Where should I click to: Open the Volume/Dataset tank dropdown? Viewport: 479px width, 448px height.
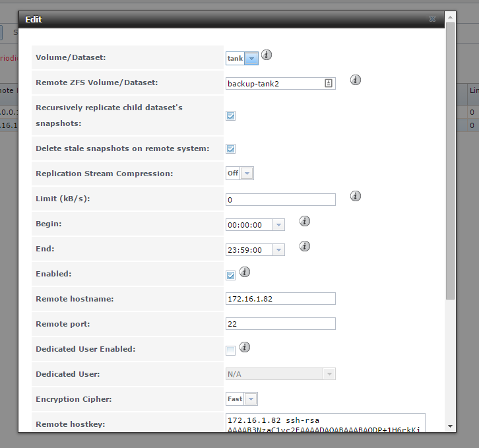(x=251, y=58)
